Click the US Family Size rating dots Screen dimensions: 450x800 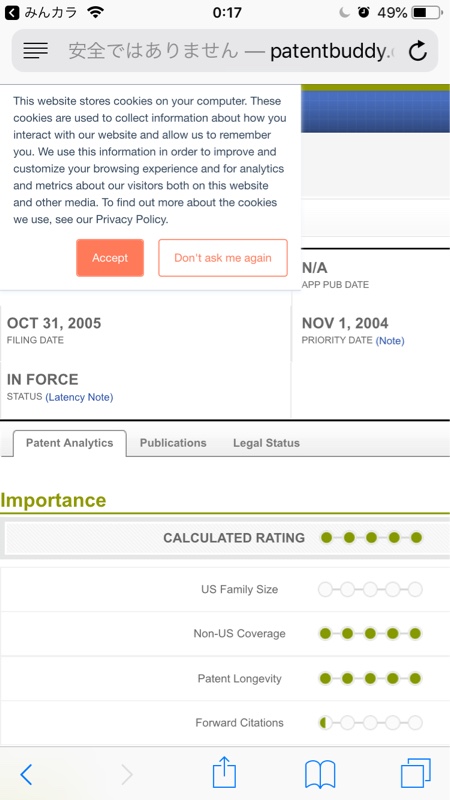click(370, 589)
